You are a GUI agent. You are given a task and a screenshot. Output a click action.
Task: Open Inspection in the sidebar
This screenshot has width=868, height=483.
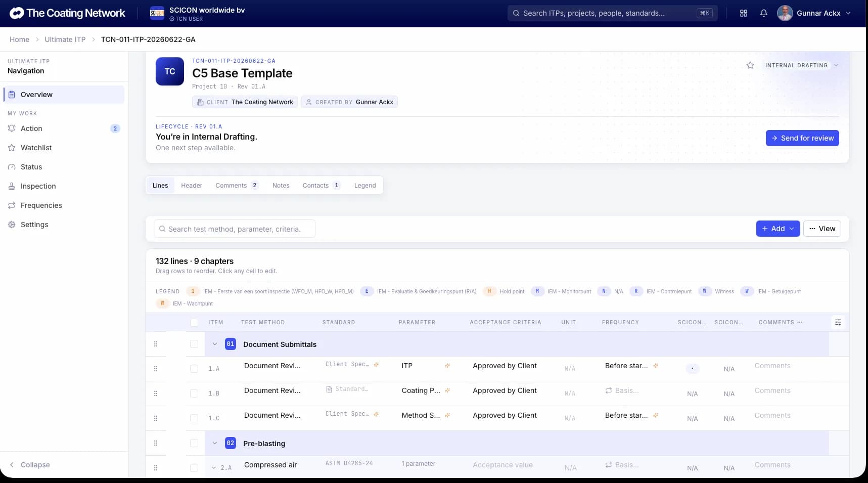[x=64, y=186]
